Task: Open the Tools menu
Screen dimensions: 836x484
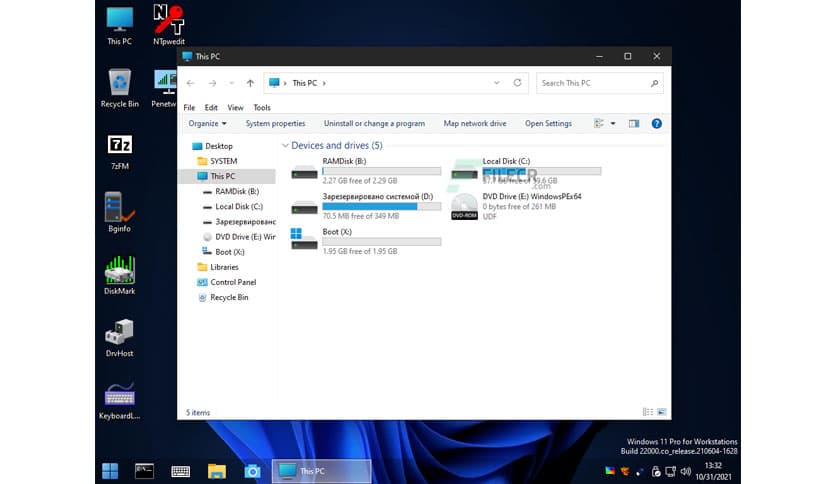Action: click(262, 107)
